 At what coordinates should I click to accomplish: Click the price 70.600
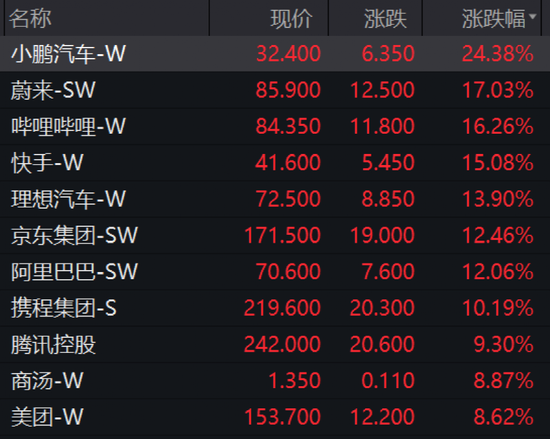point(288,272)
